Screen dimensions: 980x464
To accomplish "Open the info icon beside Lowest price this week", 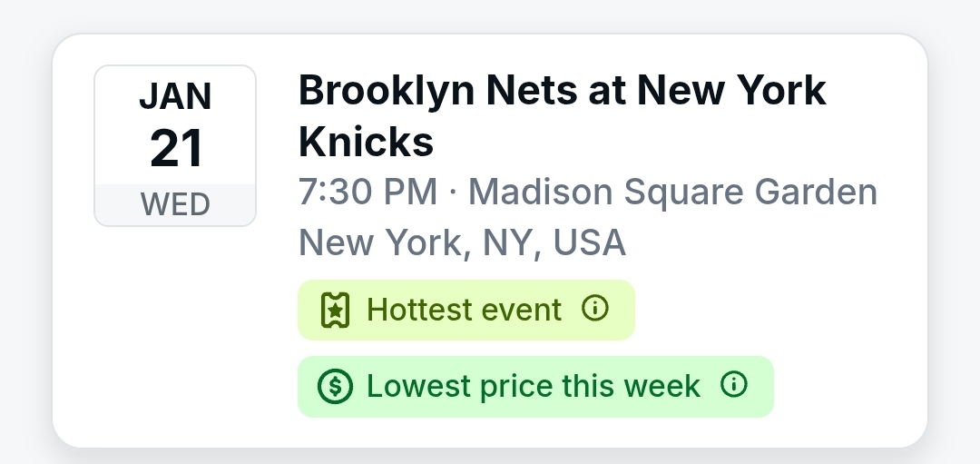I will coord(733,386).
